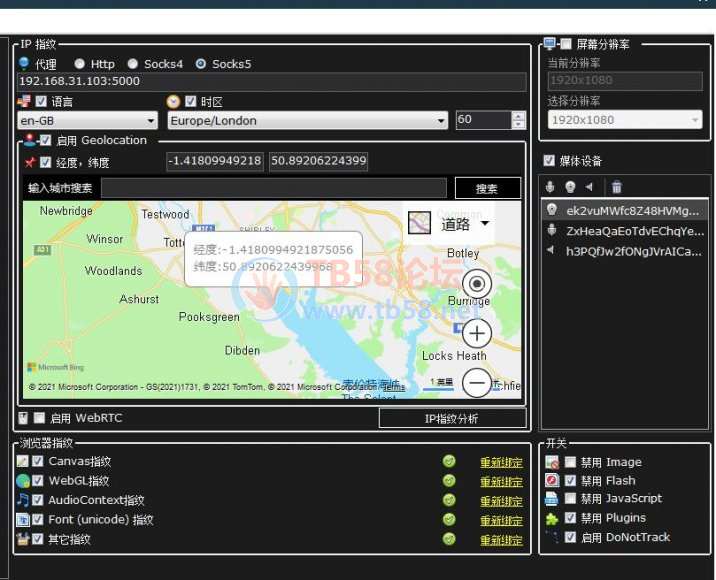This screenshot has width=716, height=580.
Task: Toggle the Canvas指纹 checkbox
Action: coord(37,461)
